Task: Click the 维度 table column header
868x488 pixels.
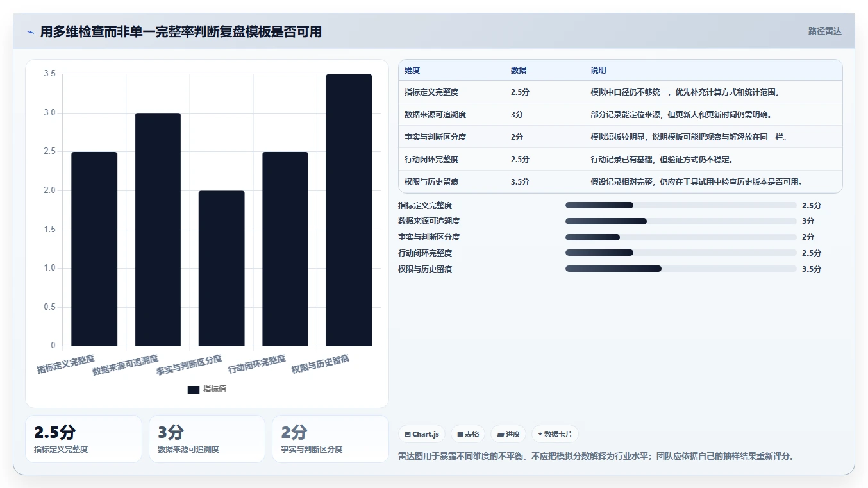Action: pyautogui.click(x=412, y=71)
